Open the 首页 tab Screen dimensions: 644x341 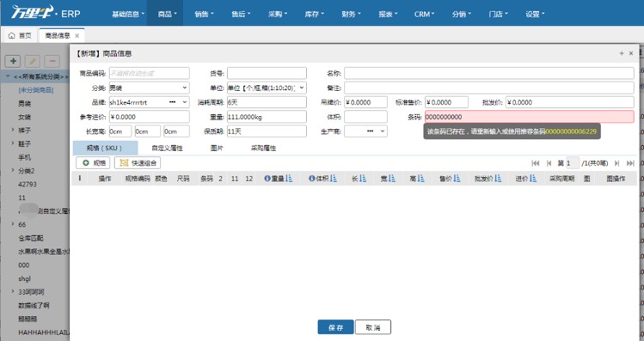point(20,36)
